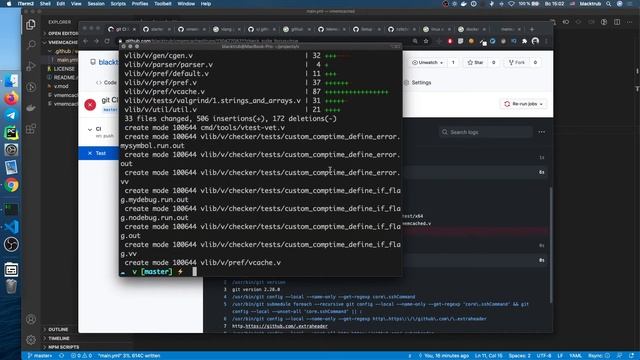Fork the GitHub repository
640x360 pixels.
pos(517,62)
